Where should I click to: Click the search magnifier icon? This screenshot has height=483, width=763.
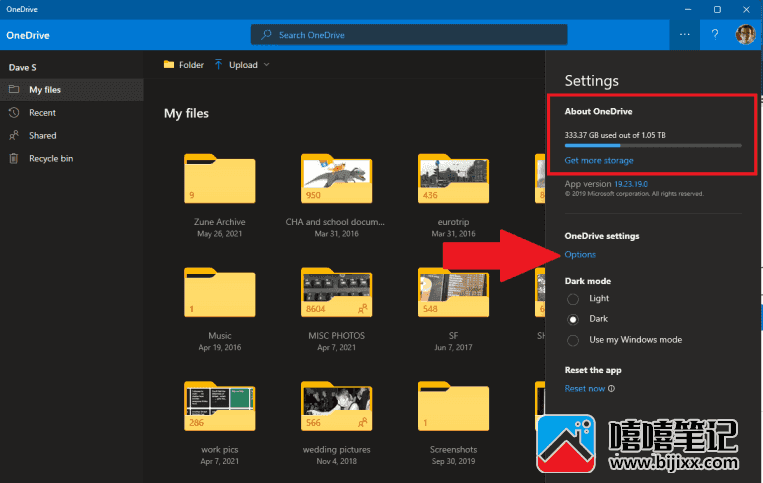266,35
